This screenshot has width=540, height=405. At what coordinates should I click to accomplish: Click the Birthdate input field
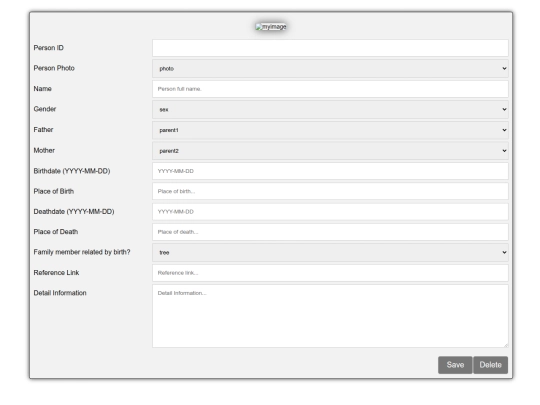coord(330,171)
